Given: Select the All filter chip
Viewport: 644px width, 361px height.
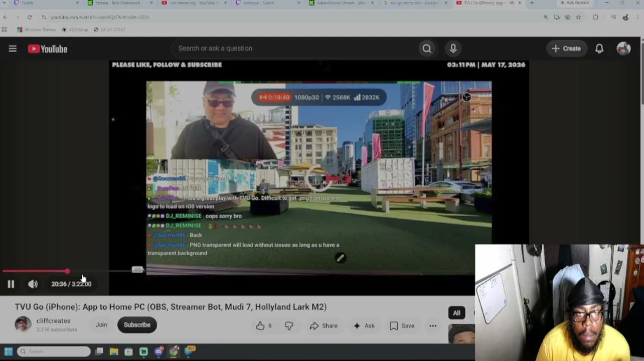Looking at the screenshot, I should click(456, 313).
